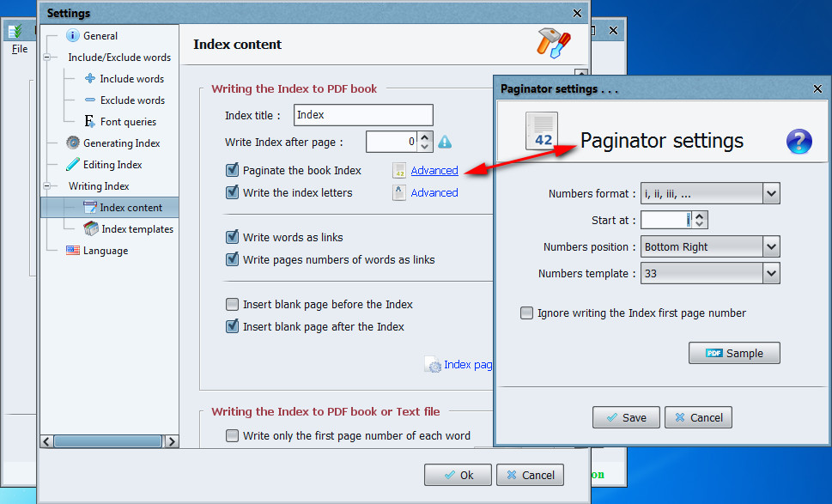Enable Insert blank page before the Index

pyautogui.click(x=232, y=304)
